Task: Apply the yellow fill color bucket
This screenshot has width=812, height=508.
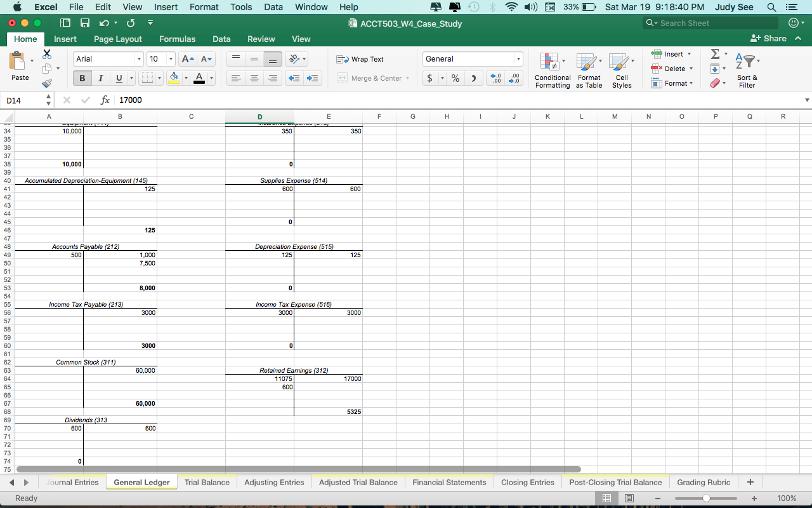Action: tap(174, 79)
